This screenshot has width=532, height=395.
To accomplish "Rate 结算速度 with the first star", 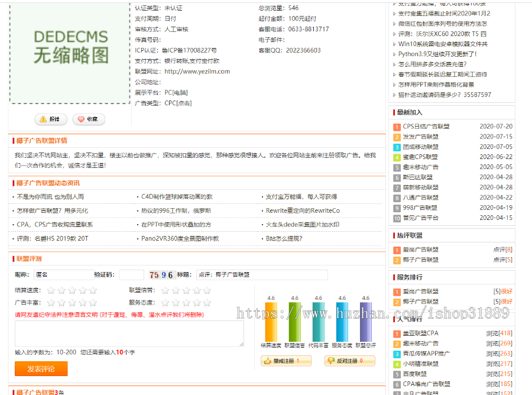I will [x=51, y=290].
